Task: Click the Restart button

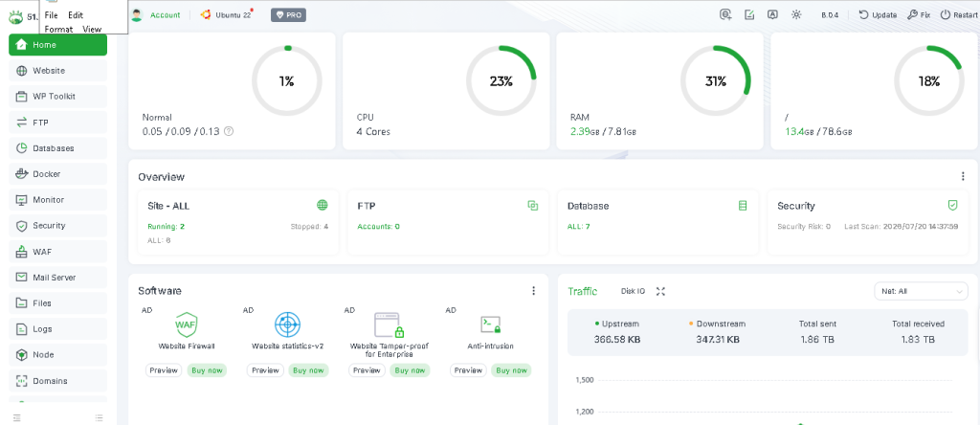Action: (958, 15)
